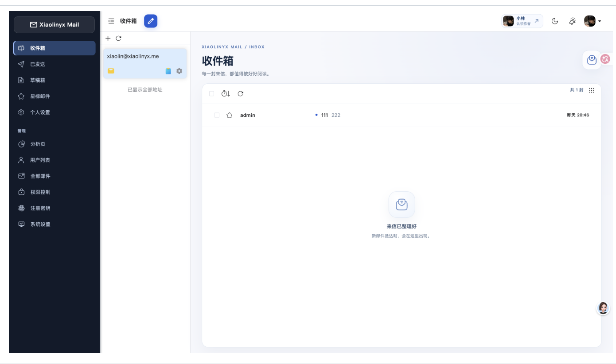Open 草稿箱 in the sidebar
616x364 pixels.
(x=55, y=80)
